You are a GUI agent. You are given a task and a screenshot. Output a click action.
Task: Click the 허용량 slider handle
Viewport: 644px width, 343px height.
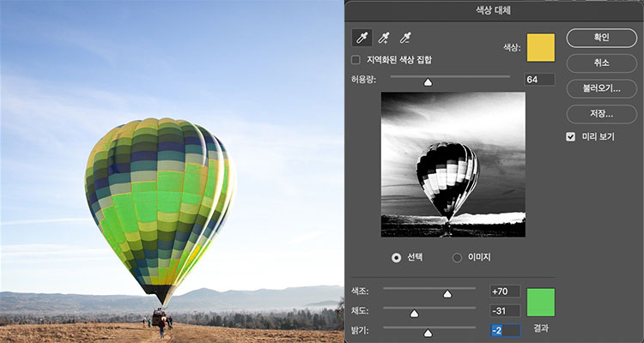click(x=428, y=82)
